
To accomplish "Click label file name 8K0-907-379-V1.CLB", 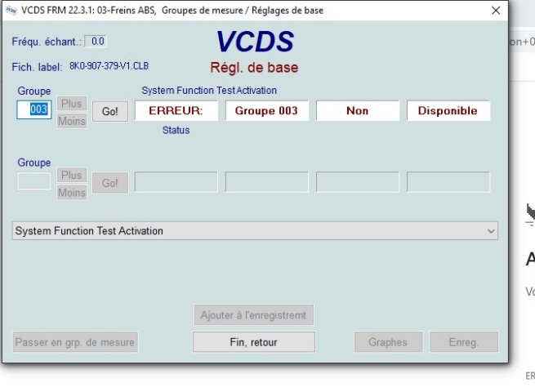I will pyautogui.click(x=109, y=66).
